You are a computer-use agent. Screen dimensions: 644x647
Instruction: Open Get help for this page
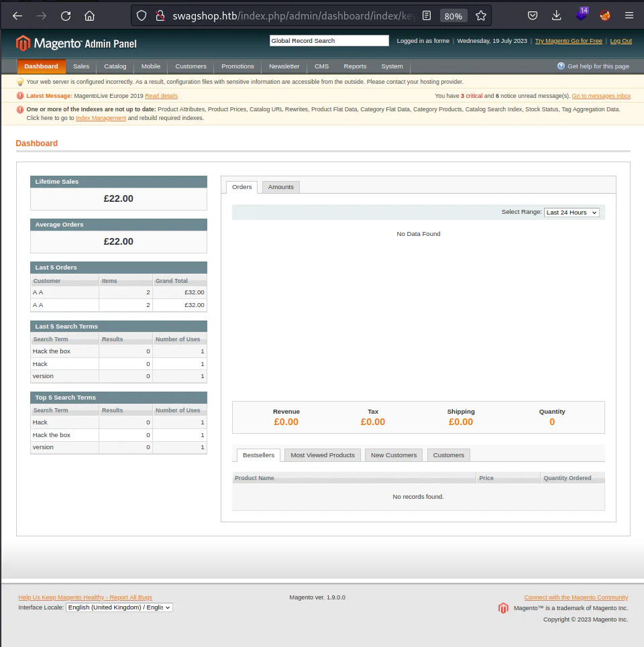pyautogui.click(x=598, y=66)
